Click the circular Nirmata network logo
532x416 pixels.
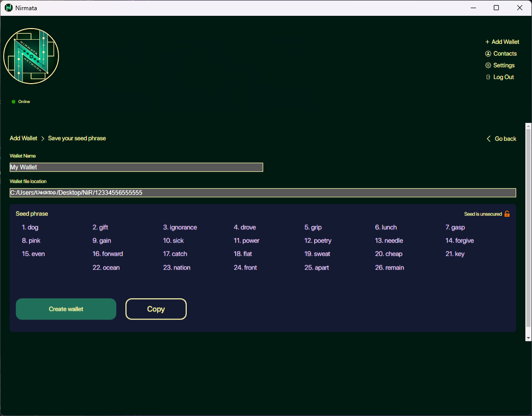point(31,56)
